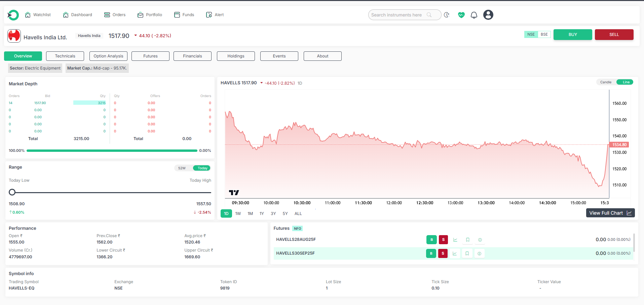Open the Financials tab
The image size is (644, 305).
192,56
